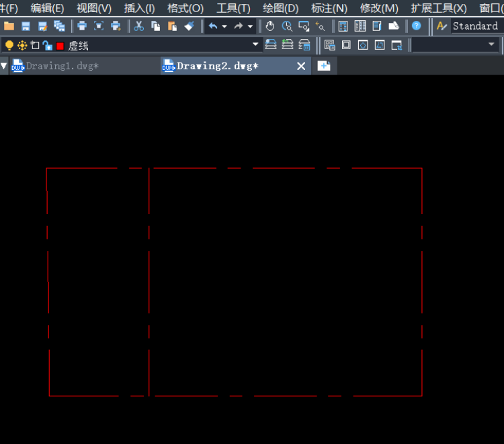Open the 格式(O) menu
504x444 pixels.
click(x=185, y=8)
